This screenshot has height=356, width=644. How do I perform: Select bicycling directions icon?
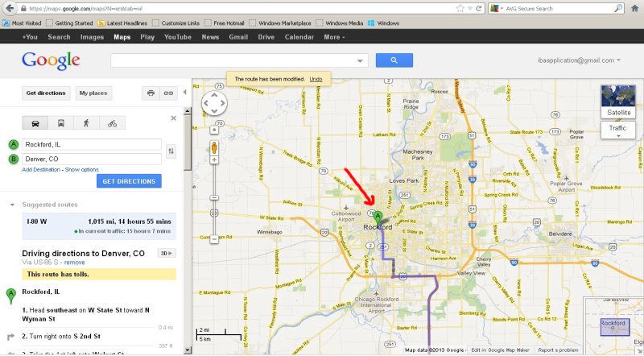112,123
